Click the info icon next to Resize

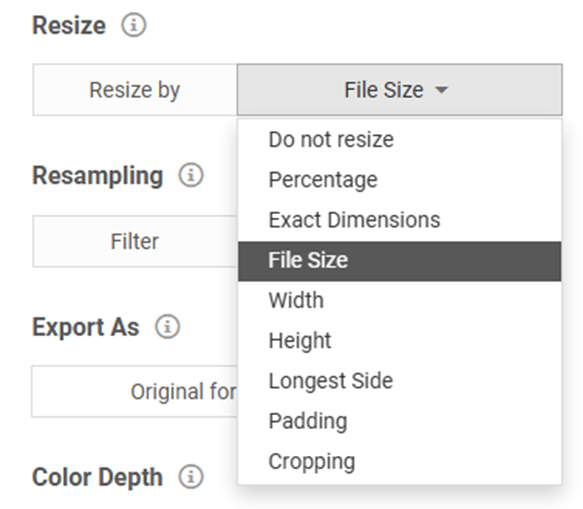click(134, 25)
